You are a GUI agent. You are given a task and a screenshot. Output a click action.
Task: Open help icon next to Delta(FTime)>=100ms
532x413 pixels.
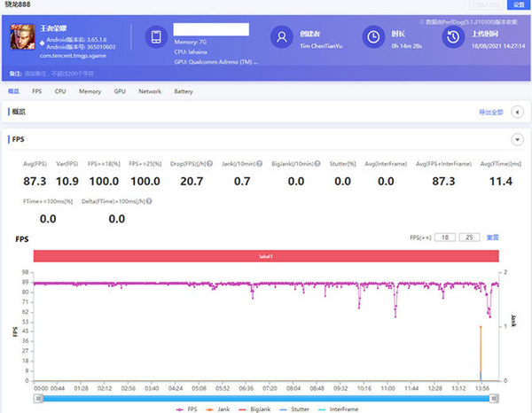pos(147,200)
